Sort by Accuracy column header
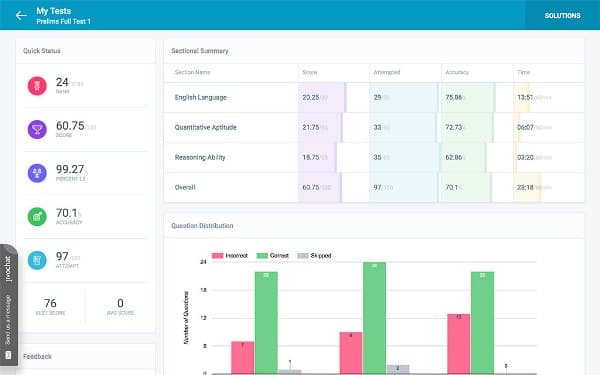The width and height of the screenshot is (600, 375). click(457, 72)
